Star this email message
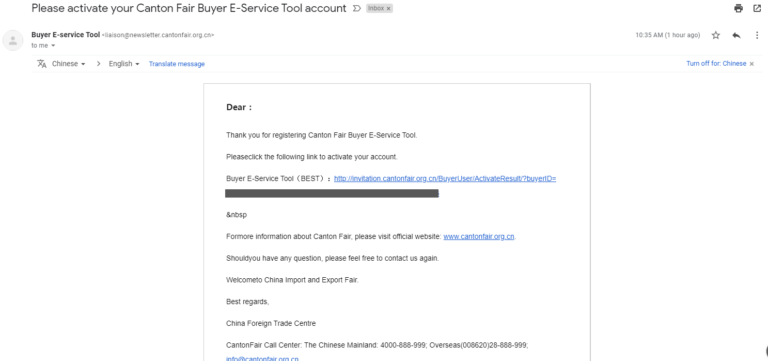The image size is (768, 361). point(716,35)
